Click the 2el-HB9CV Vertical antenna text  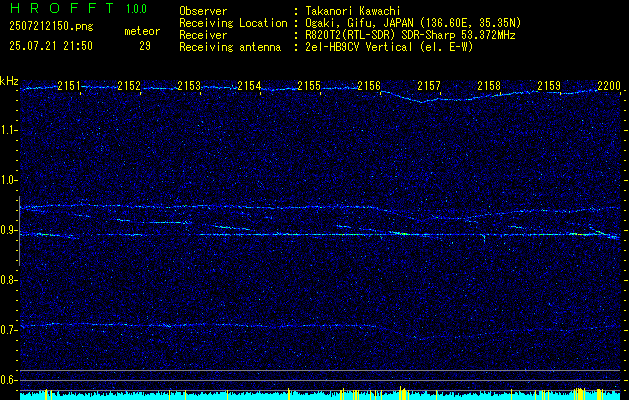click(389, 47)
